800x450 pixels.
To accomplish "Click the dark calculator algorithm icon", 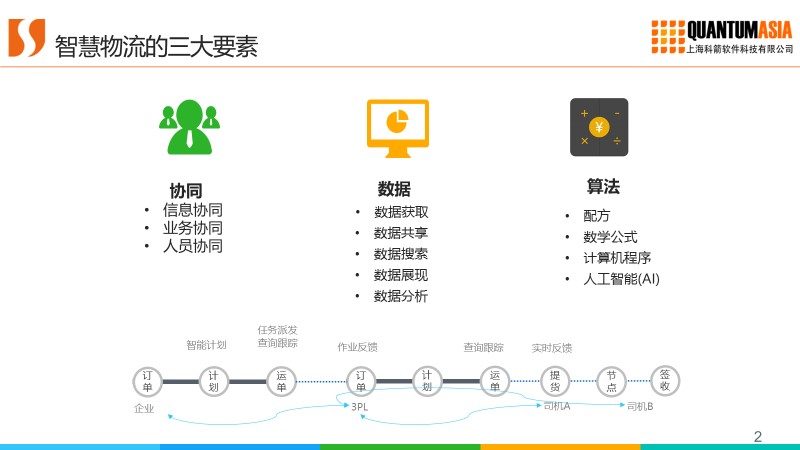I will (599, 127).
